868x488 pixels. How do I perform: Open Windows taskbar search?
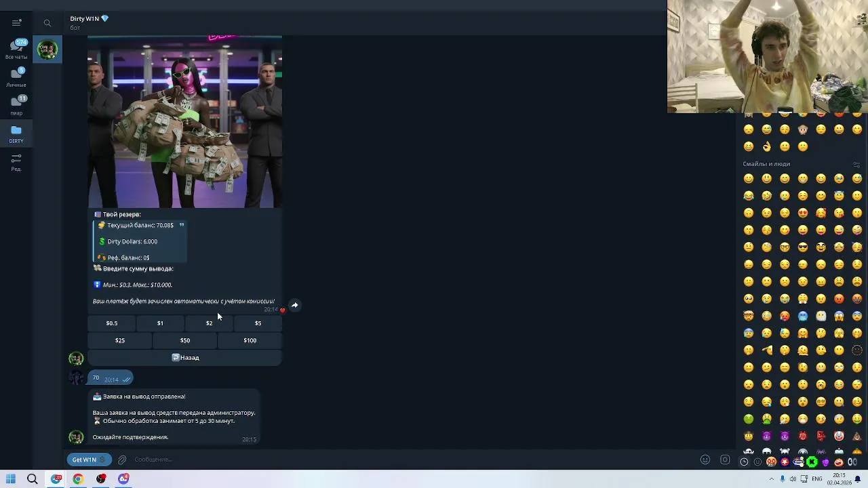(x=33, y=479)
